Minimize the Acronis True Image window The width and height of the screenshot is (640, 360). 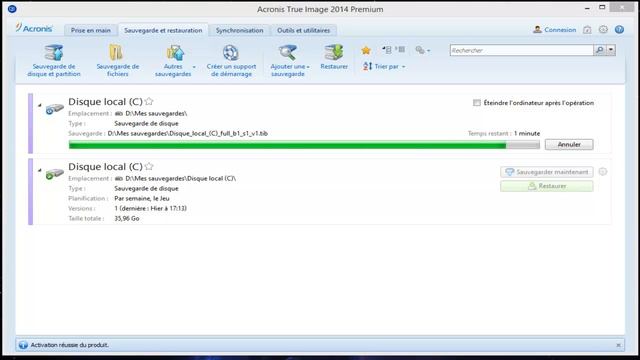587,8
